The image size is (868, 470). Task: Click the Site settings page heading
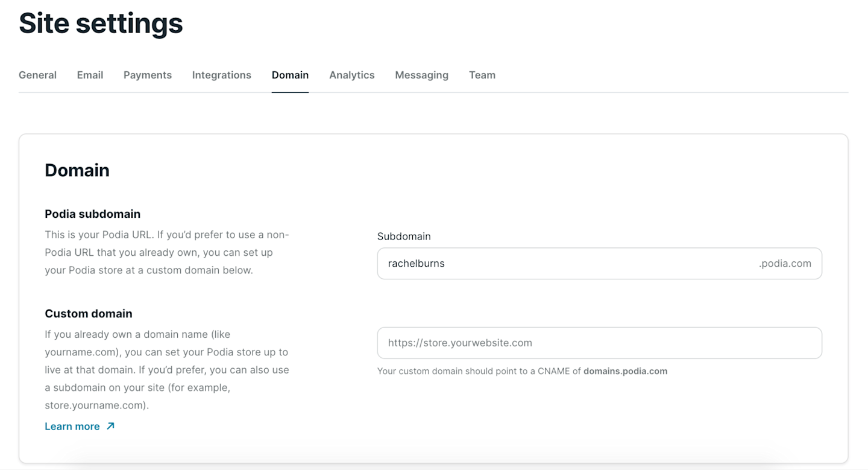[x=101, y=24]
